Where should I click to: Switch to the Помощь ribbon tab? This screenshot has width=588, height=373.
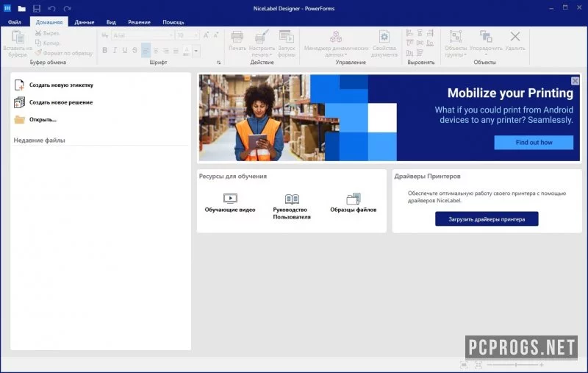coord(173,22)
